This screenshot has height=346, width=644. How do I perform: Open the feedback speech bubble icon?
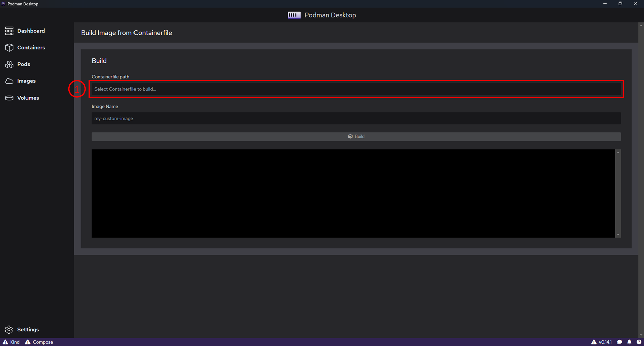(620, 342)
